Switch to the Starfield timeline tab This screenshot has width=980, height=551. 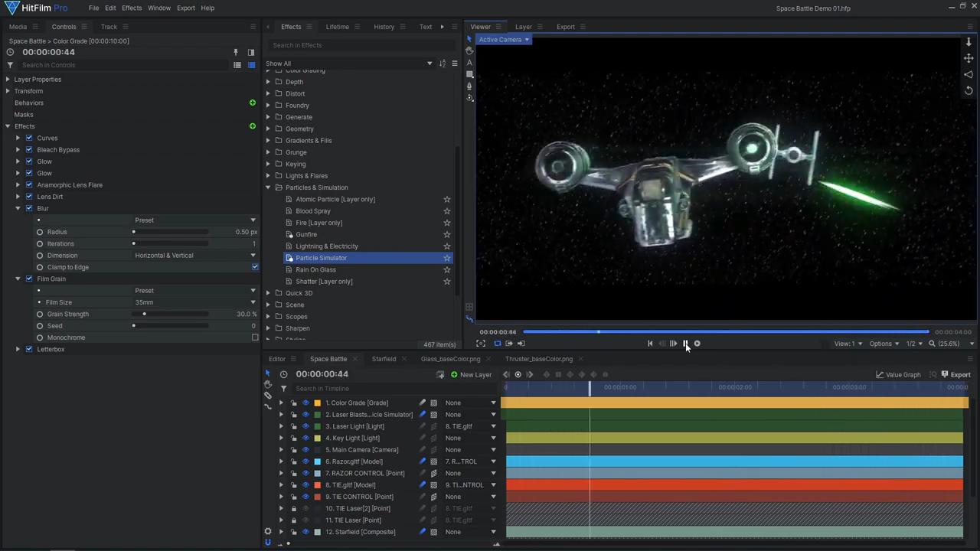pyautogui.click(x=384, y=359)
